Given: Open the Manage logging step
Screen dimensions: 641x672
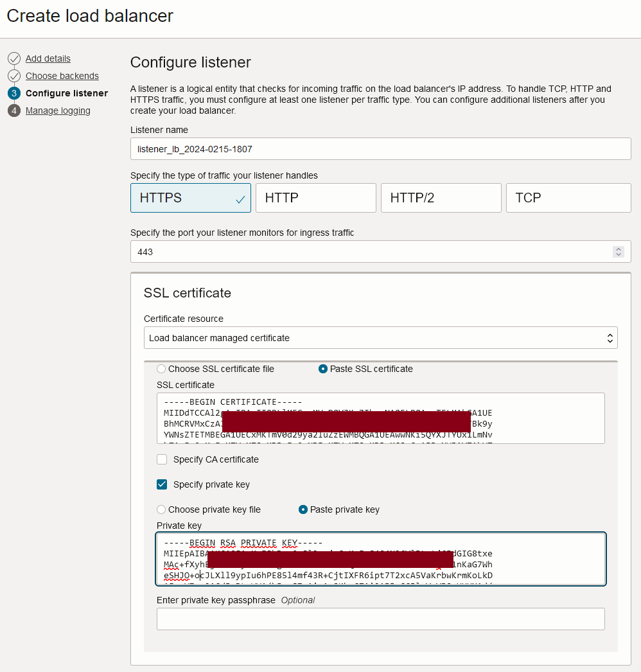Looking at the screenshot, I should (58, 111).
